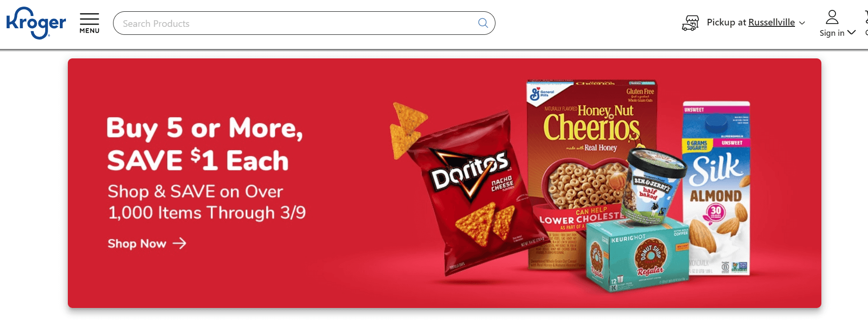The height and width of the screenshot is (332, 868).
Task: Click the magnifying glass search icon
Action: click(483, 23)
